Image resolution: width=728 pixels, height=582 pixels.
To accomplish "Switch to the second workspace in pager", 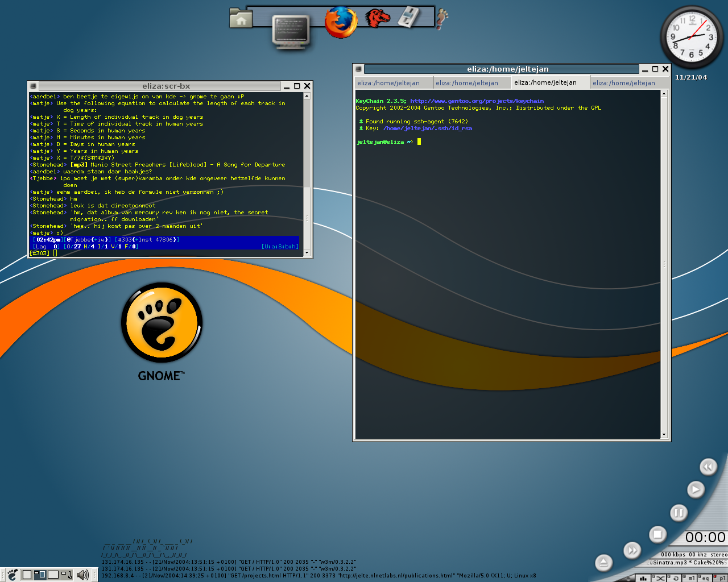I will tap(40, 575).
